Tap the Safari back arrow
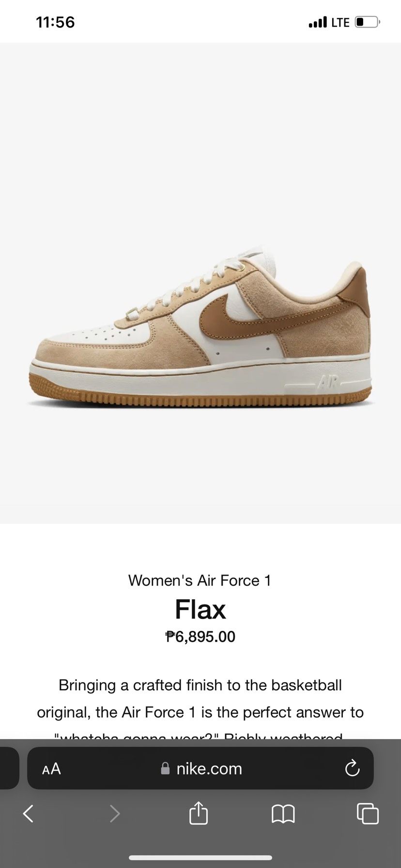This screenshot has height=868, width=401. click(x=29, y=814)
